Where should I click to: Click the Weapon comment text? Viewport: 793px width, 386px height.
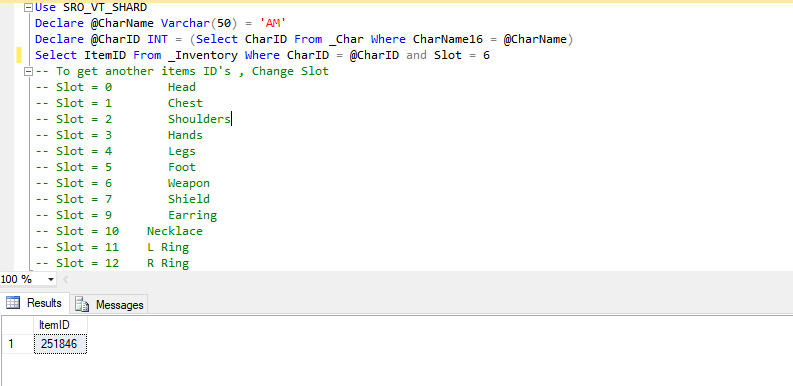[x=189, y=183]
